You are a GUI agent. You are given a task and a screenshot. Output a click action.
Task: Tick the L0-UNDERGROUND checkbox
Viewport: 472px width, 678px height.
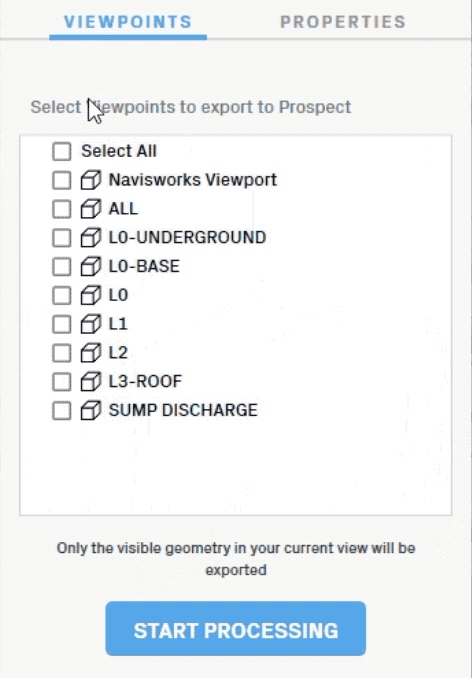[x=62, y=238]
